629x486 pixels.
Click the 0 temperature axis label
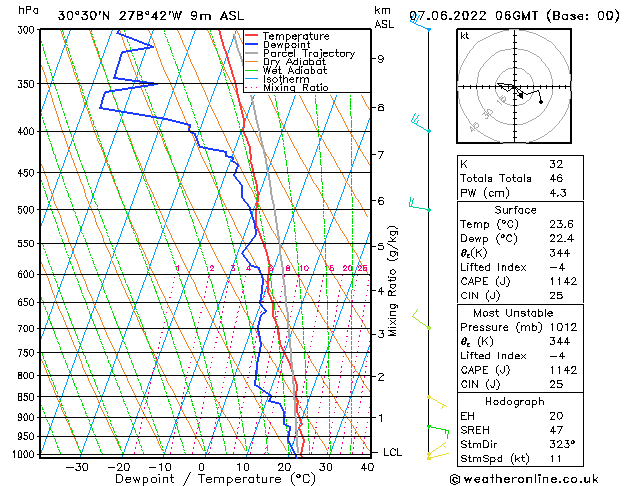tap(201, 467)
